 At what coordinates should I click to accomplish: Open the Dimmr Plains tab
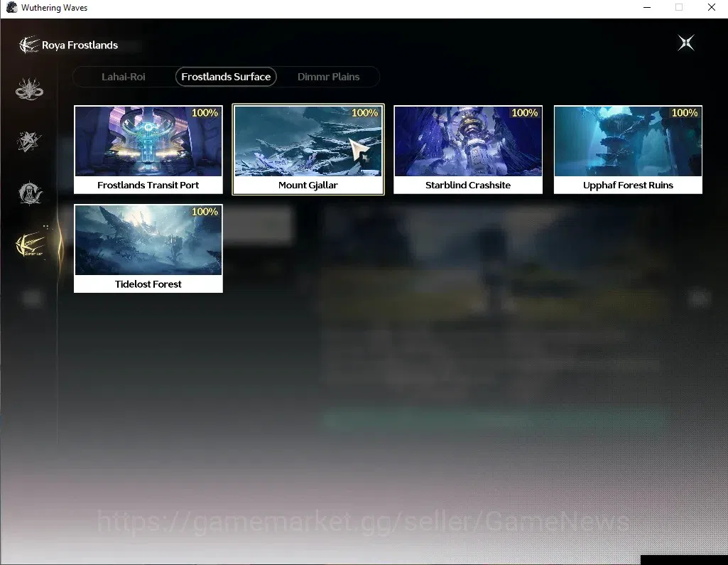328,77
